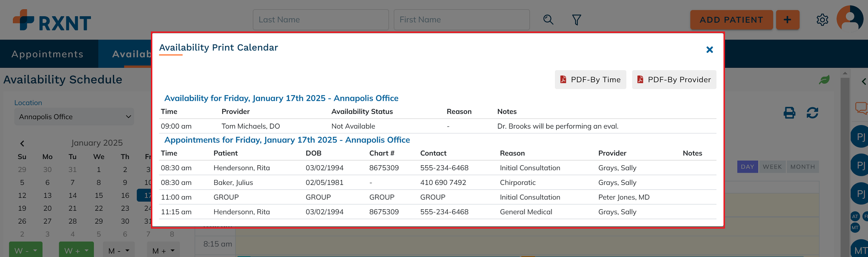
Task: Click the Last Name search field
Action: tap(320, 20)
